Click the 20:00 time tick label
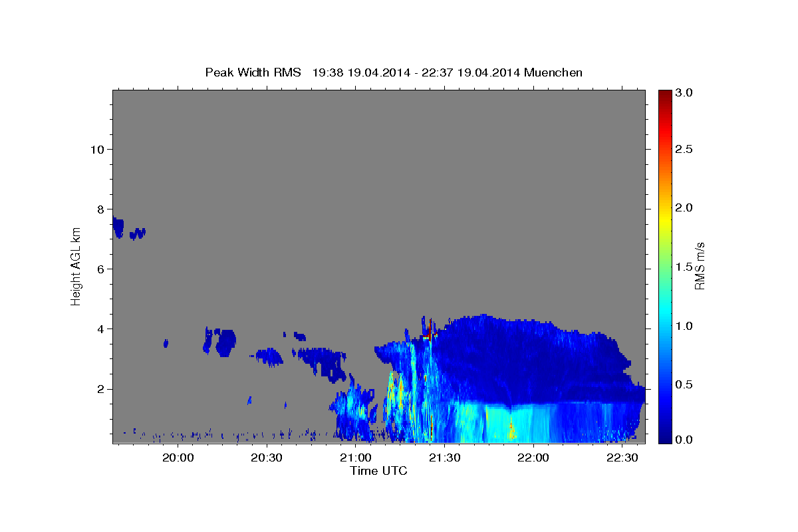798x532 pixels. [178, 458]
